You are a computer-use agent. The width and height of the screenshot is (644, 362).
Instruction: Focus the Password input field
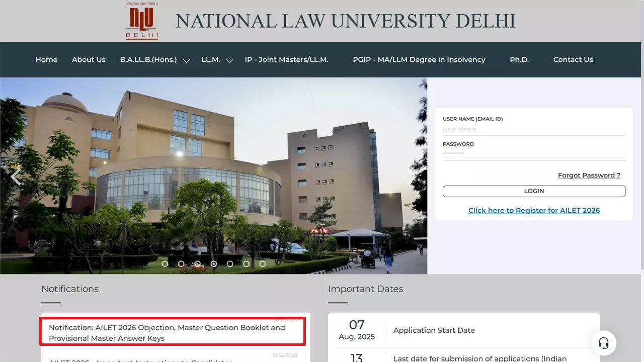pyautogui.click(x=533, y=154)
